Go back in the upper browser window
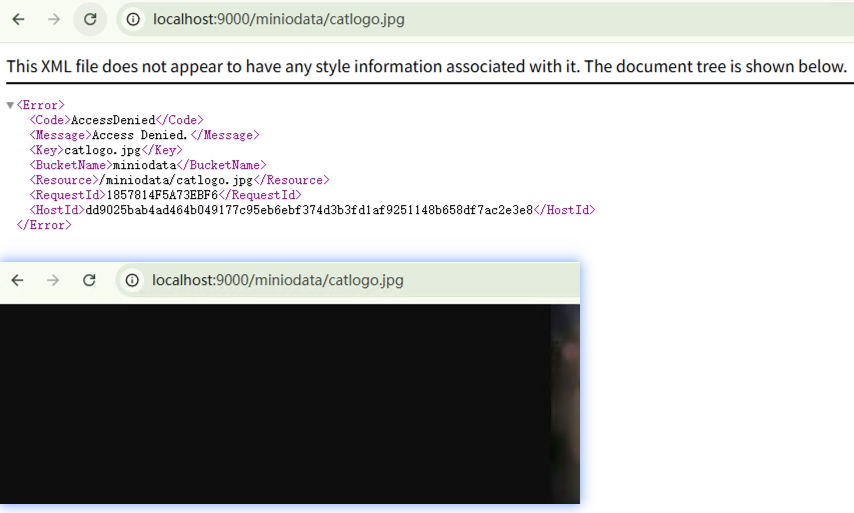This screenshot has height=513, width=854. pos(19,20)
